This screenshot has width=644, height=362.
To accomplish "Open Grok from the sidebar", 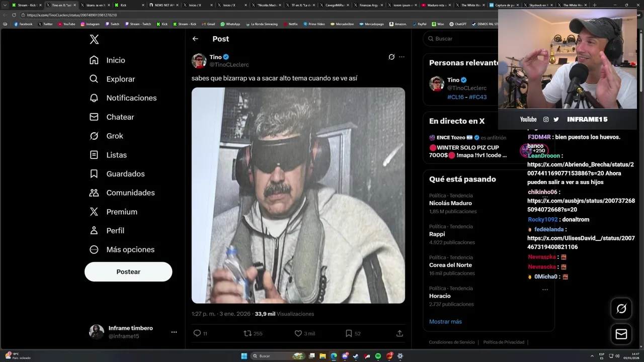I will click(x=106, y=136).
